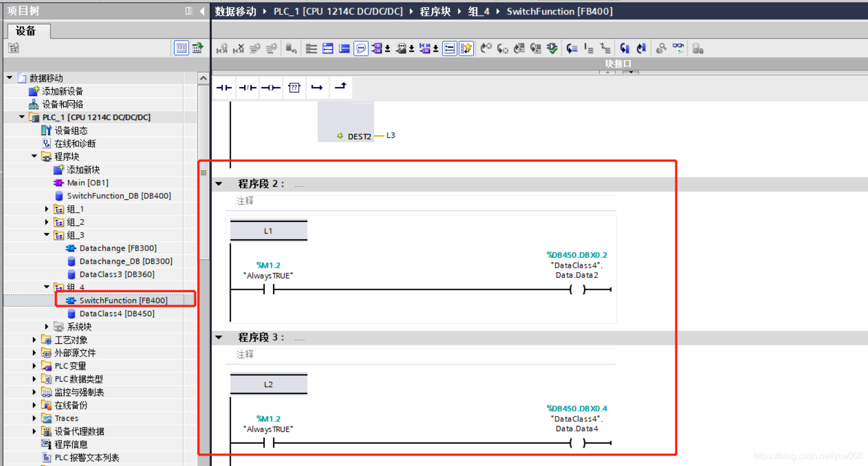Click the insert row toolbar icon

255,48
